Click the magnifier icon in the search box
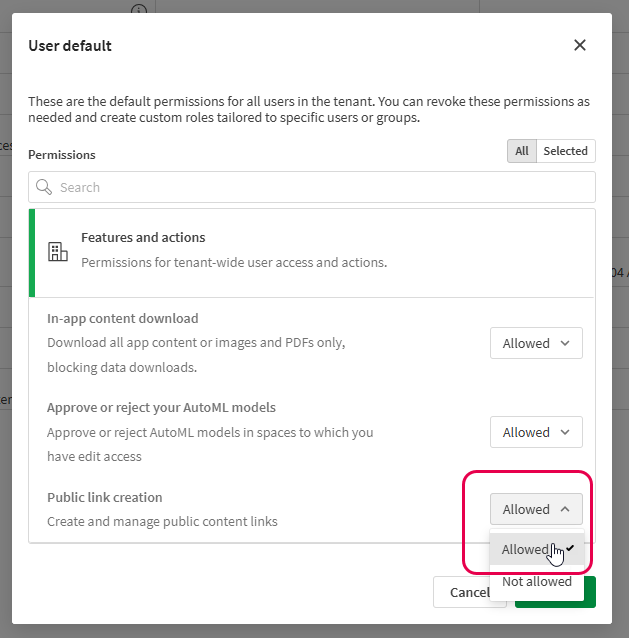Screen dimensions: 629x638 44,187
